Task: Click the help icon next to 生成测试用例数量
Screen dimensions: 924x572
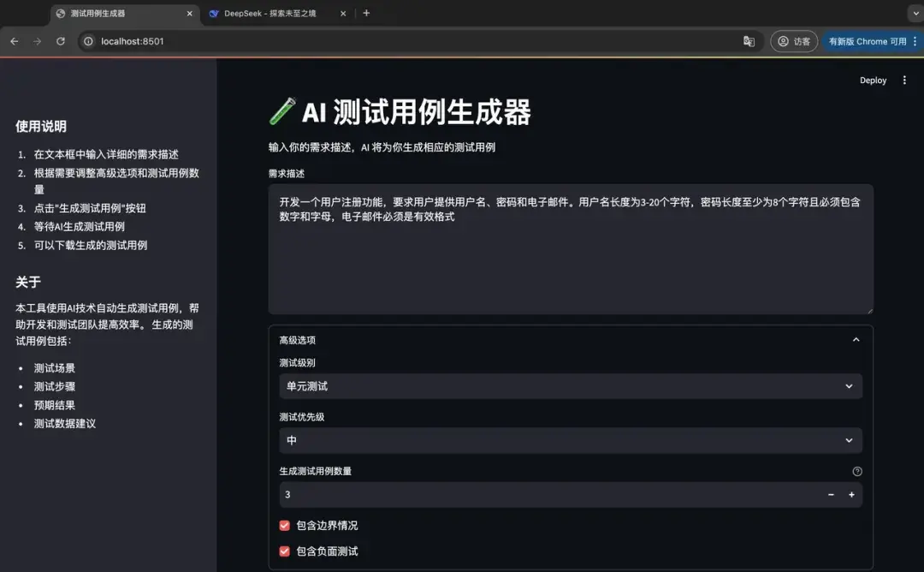Action: [857, 470]
